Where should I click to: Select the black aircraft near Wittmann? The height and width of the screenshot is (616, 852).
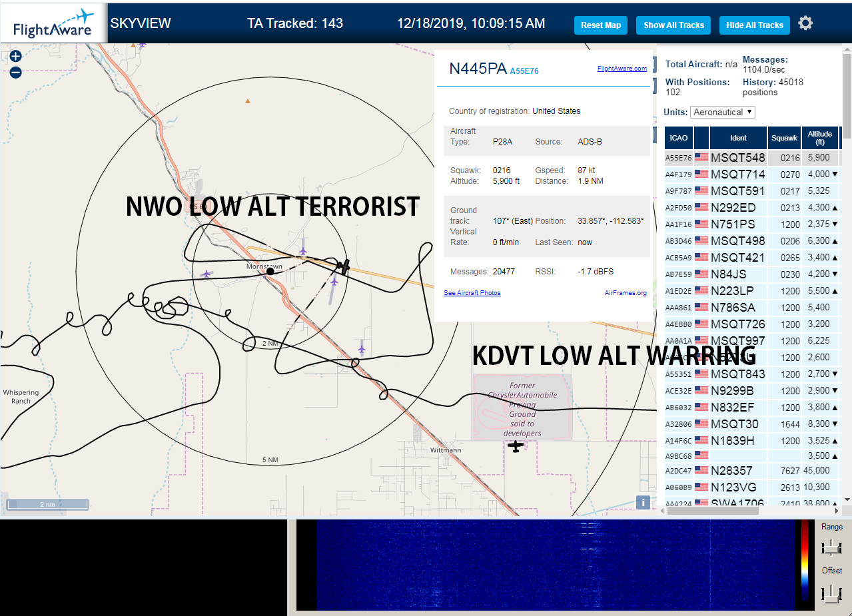pos(515,446)
